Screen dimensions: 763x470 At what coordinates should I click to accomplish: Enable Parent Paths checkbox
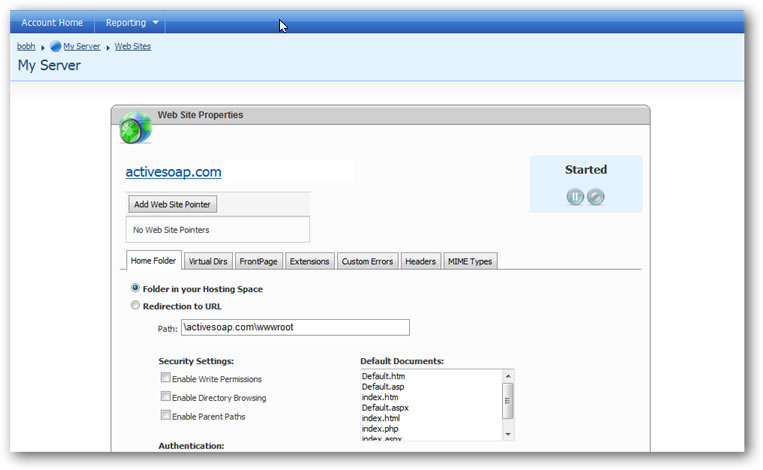point(165,415)
